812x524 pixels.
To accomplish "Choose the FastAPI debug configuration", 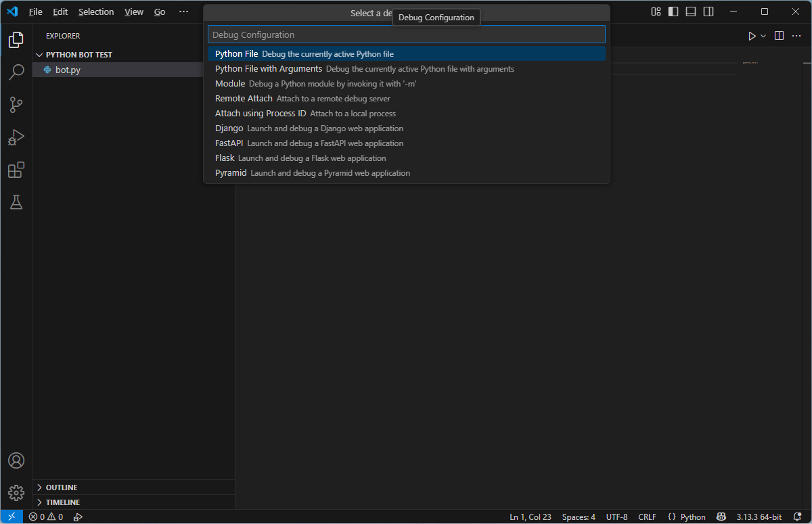I will click(x=407, y=143).
